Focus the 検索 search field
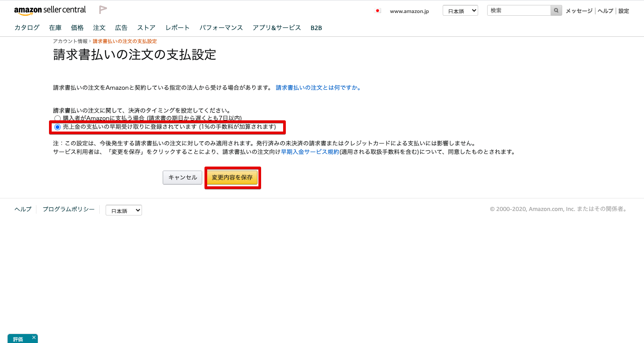 click(x=519, y=10)
